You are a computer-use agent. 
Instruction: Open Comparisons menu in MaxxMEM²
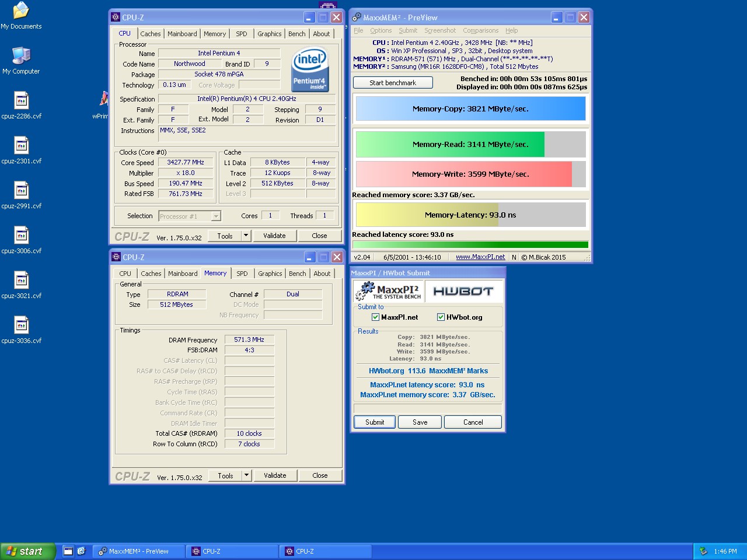pos(481,30)
